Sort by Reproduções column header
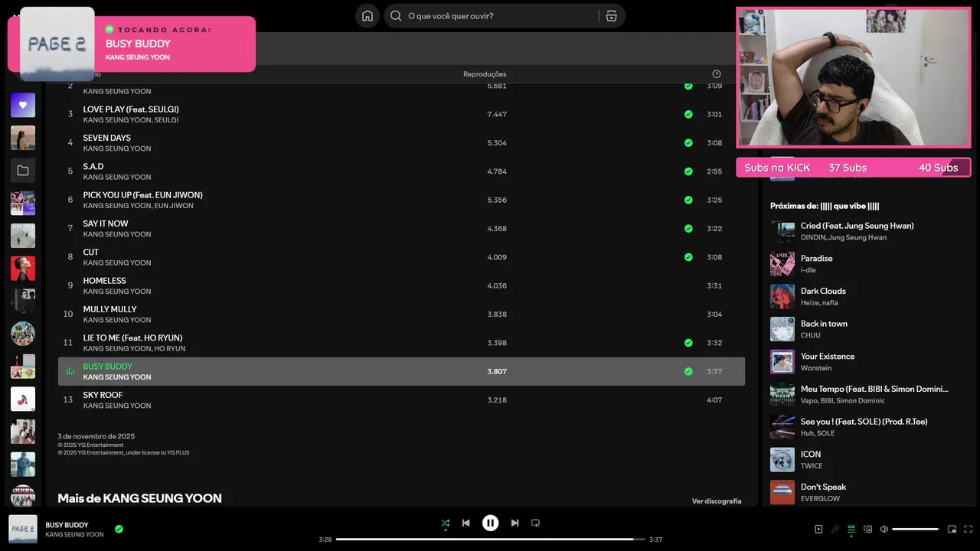The image size is (980, 551). click(x=485, y=74)
